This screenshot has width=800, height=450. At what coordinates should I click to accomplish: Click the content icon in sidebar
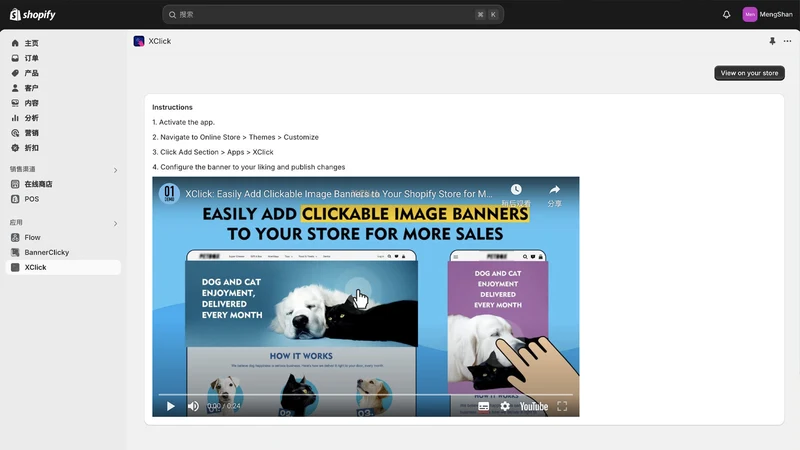coord(15,103)
